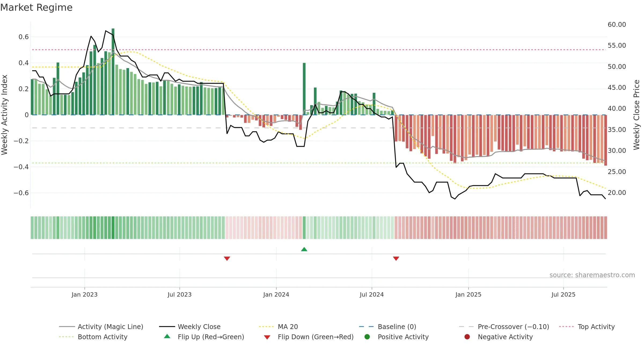The width and height of the screenshot is (644, 362).
Task: Click the Weekly Close Price axis title
Action: 636,115
